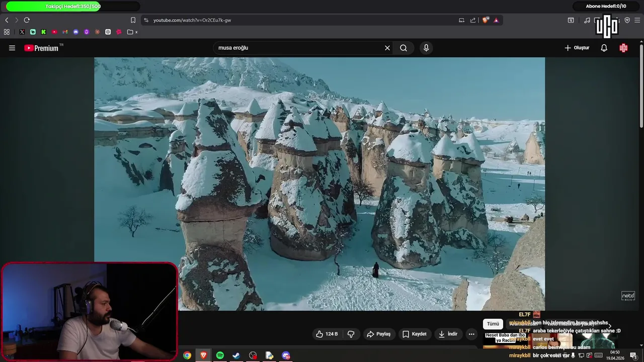Clear the YouTube search text
The width and height of the screenshot is (644, 362).
coord(387,48)
